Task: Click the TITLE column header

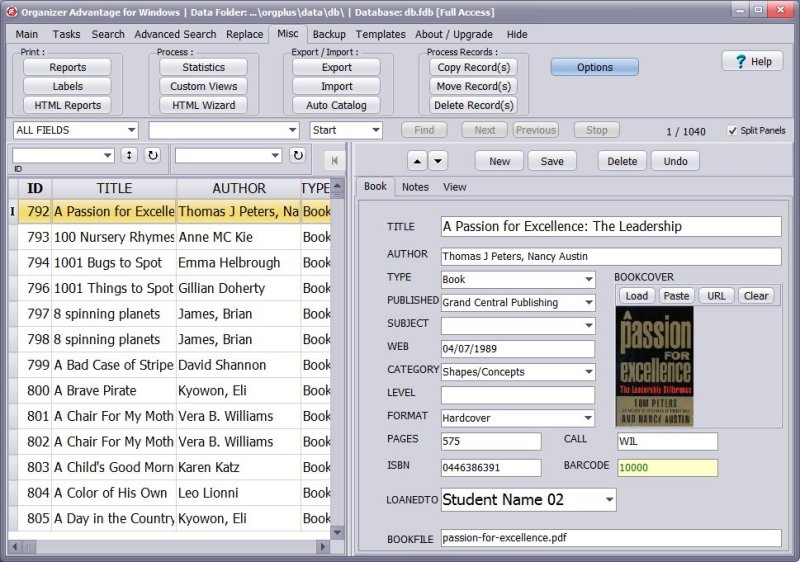Action: click(114, 188)
